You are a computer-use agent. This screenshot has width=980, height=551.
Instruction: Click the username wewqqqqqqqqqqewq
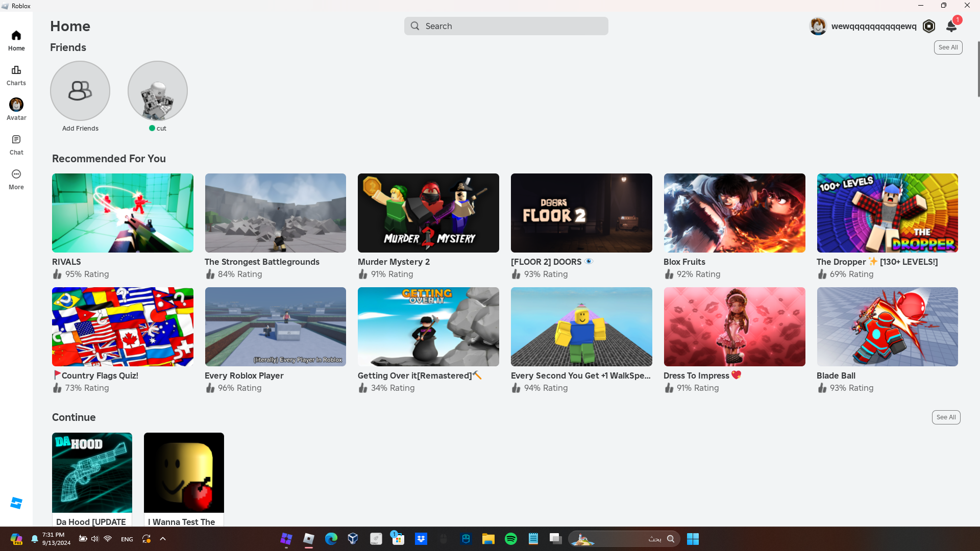pyautogui.click(x=873, y=26)
